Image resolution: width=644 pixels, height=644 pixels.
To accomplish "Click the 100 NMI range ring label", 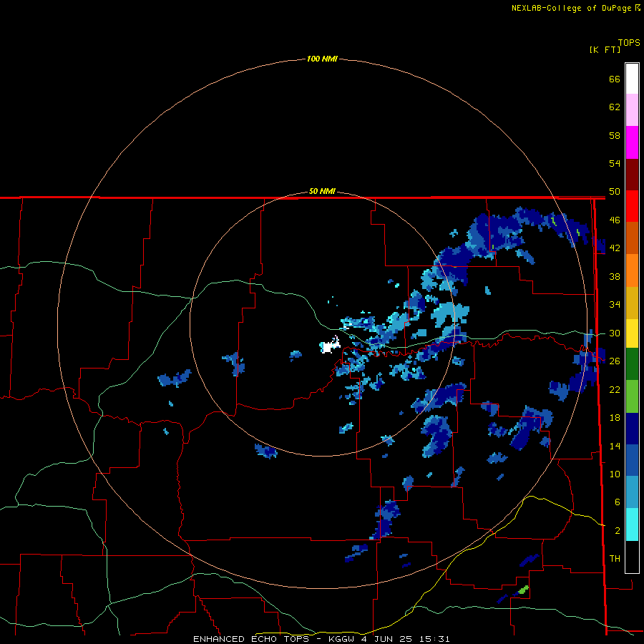I will click(x=322, y=59).
